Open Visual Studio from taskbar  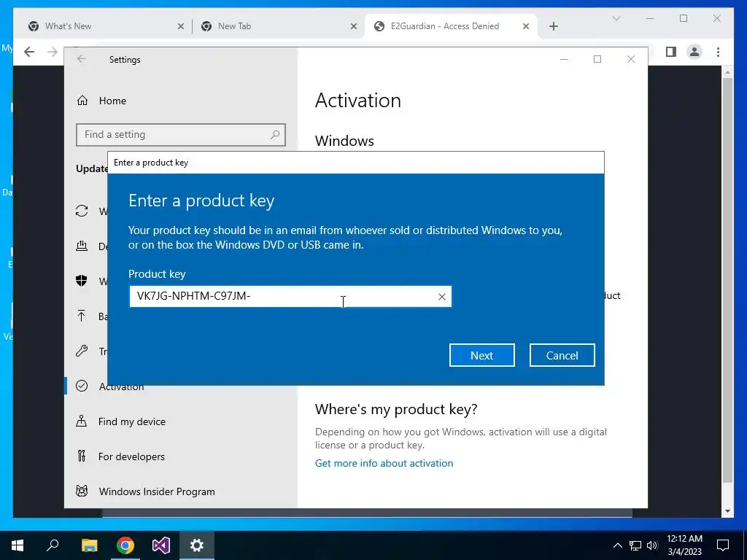click(x=161, y=545)
